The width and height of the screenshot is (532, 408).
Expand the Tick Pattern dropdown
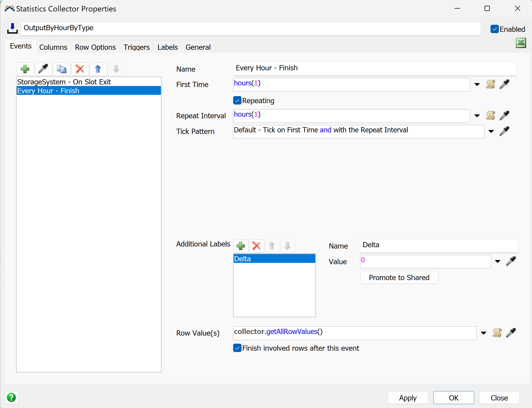491,131
